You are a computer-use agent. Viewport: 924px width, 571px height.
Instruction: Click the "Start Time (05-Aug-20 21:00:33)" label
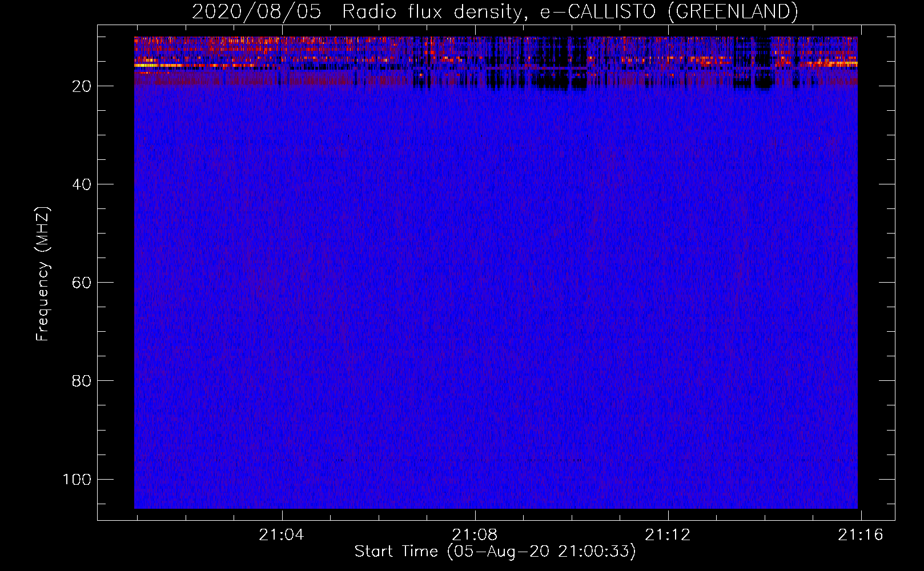(x=495, y=552)
